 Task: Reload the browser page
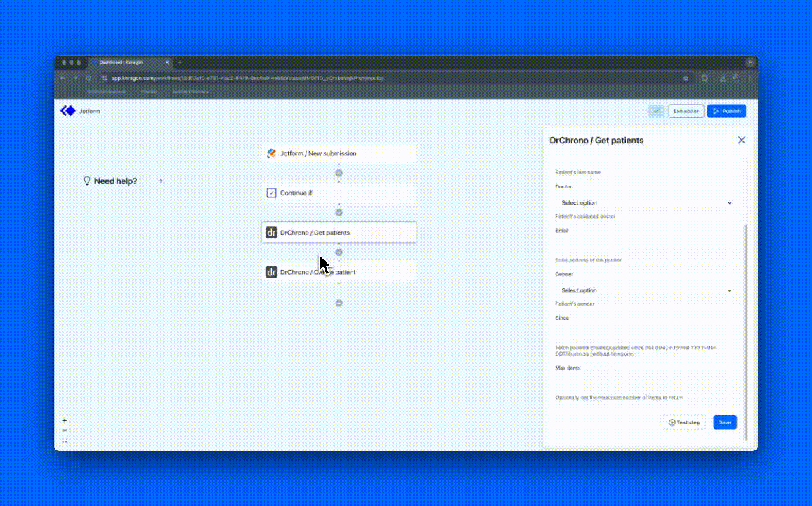[89, 78]
